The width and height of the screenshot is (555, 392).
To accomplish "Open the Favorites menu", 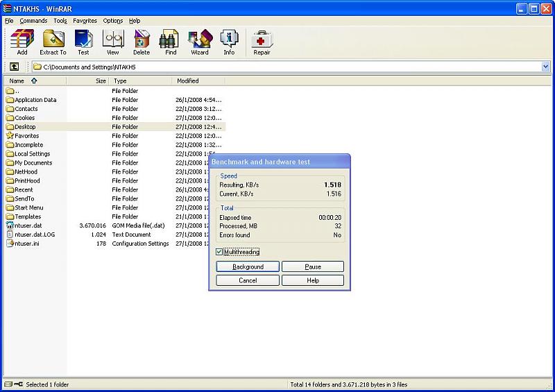I will coord(85,21).
